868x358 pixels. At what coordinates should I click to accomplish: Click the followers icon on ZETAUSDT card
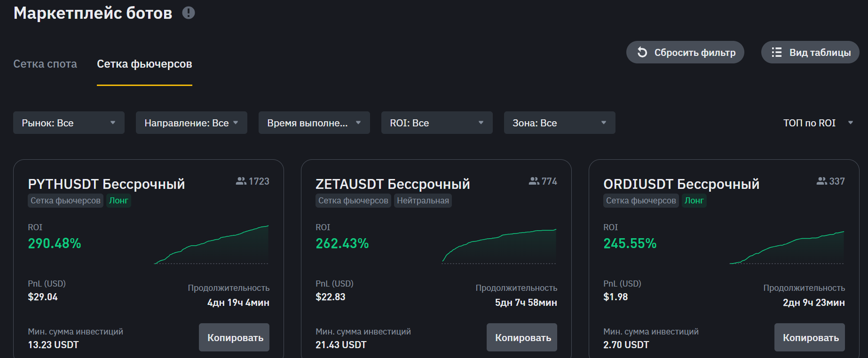coord(534,181)
